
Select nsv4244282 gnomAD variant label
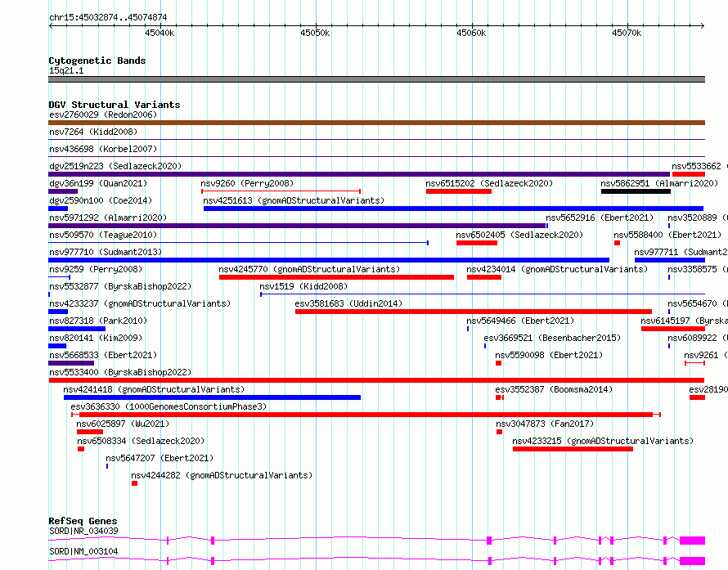pyautogui.click(x=222, y=475)
